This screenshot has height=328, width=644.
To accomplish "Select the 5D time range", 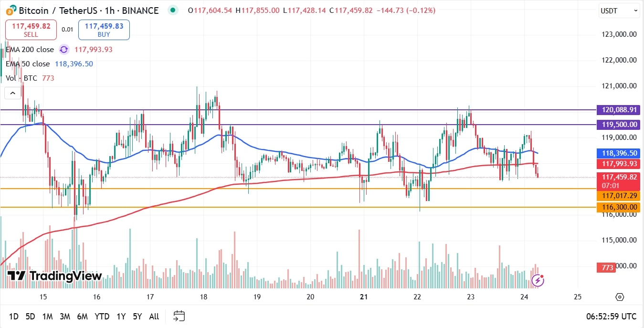I will click(x=30, y=316).
